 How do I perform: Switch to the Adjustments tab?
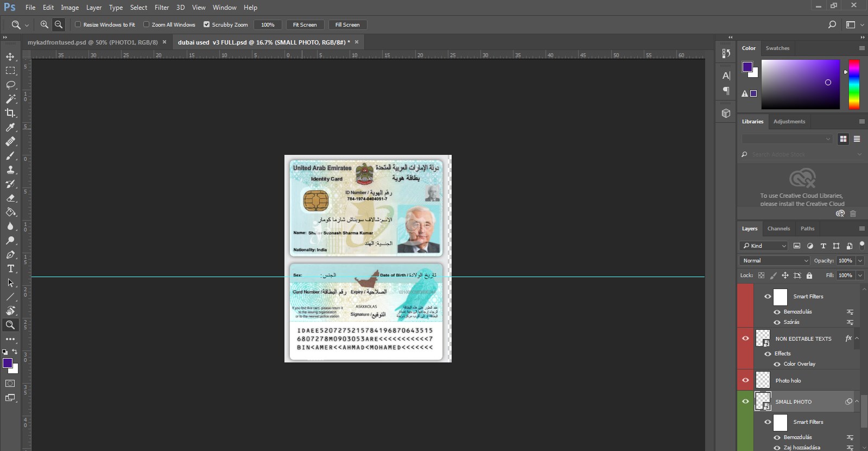point(789,121)
